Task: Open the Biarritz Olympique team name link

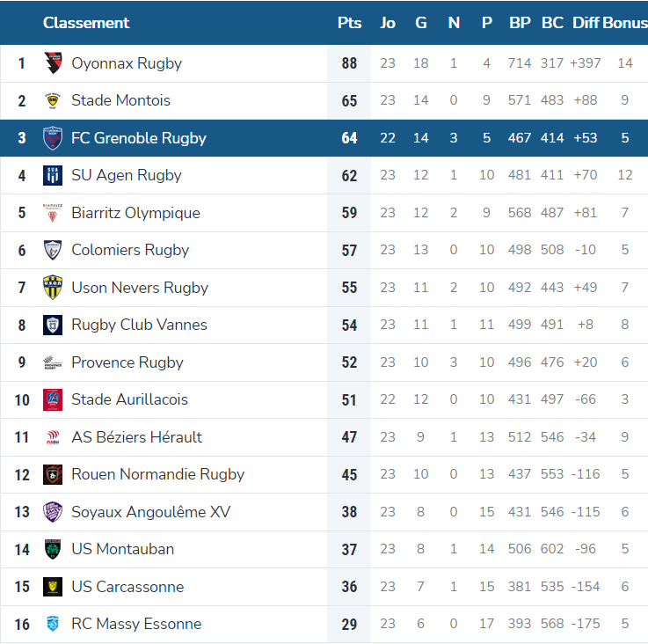Action: pyautogui.click(x=135, y=213)
